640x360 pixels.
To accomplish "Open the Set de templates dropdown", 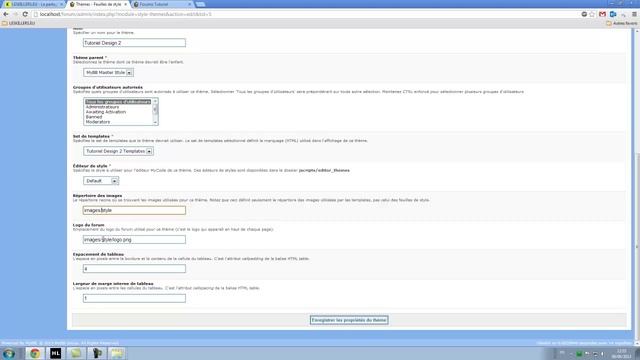I will click(118, 151).
